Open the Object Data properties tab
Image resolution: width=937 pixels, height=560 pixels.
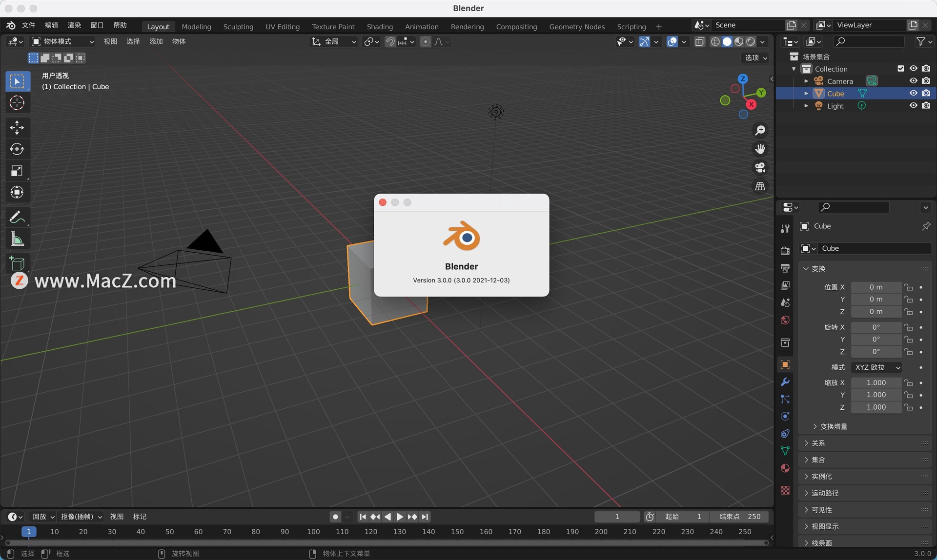(x=785, y=451)
